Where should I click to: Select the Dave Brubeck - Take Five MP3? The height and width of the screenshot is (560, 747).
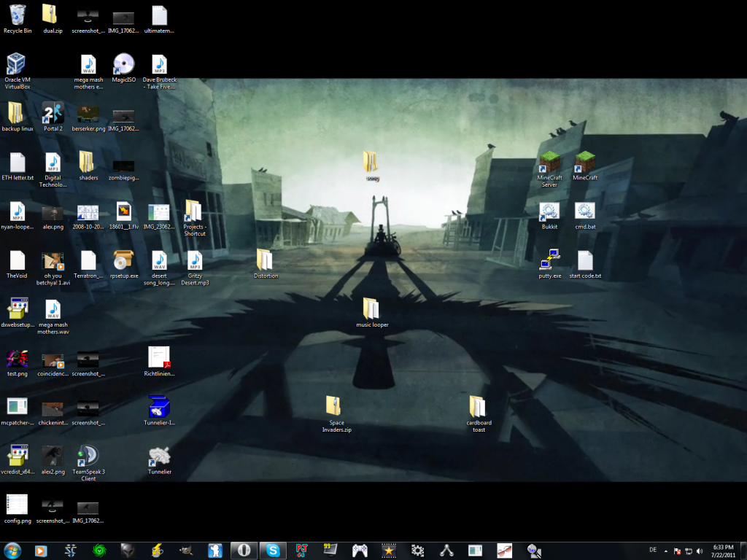159,71
